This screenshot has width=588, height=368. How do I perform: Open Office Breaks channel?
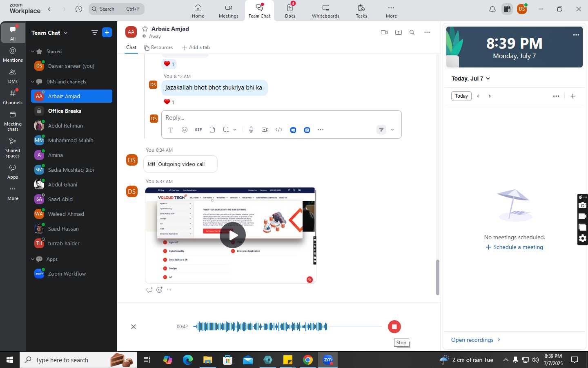[x=71, y=111]
